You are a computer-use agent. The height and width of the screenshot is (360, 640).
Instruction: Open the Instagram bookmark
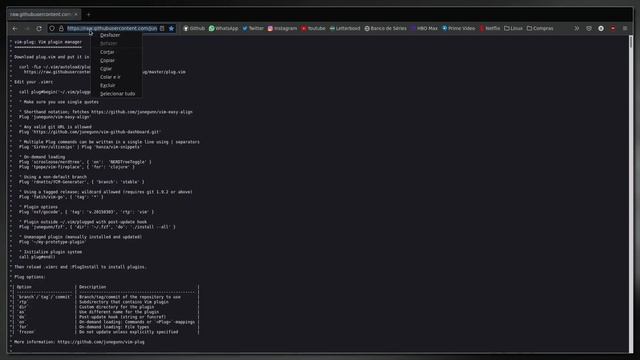(x=282, y=29)
